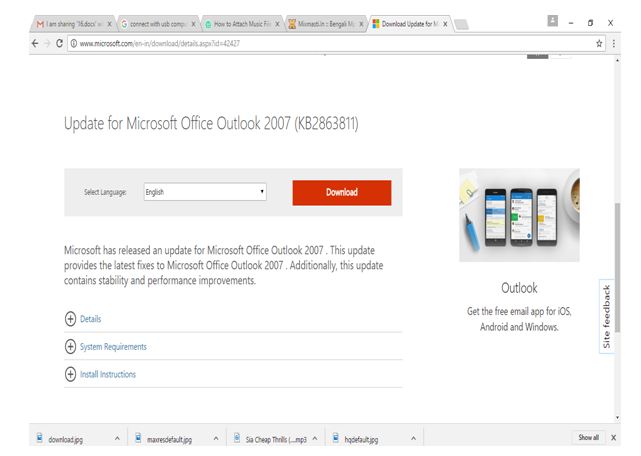Switch to the Bengali tab
Screen dimensions: 641x456
click(x=324, y=24)
